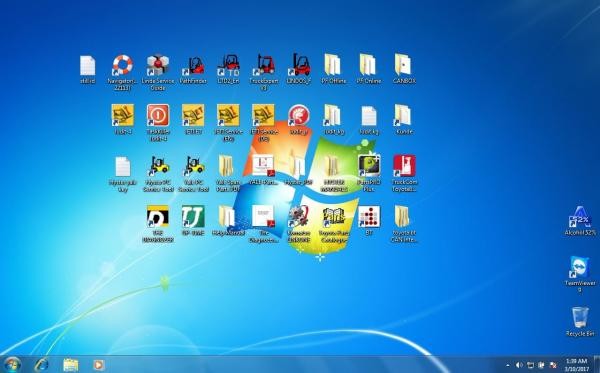
Task: Open Windows Explorer from the taskbar
Action: point(70,365)
